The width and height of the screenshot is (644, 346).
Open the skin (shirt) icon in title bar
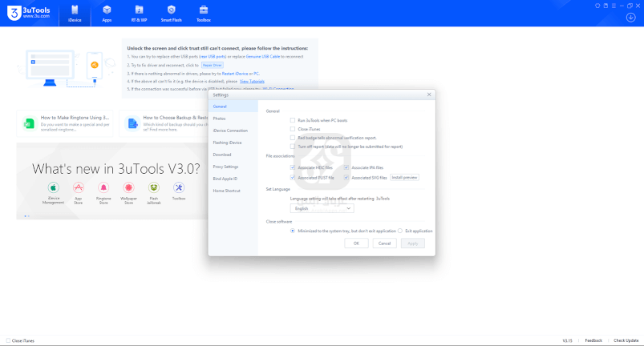tap(597, 6)
